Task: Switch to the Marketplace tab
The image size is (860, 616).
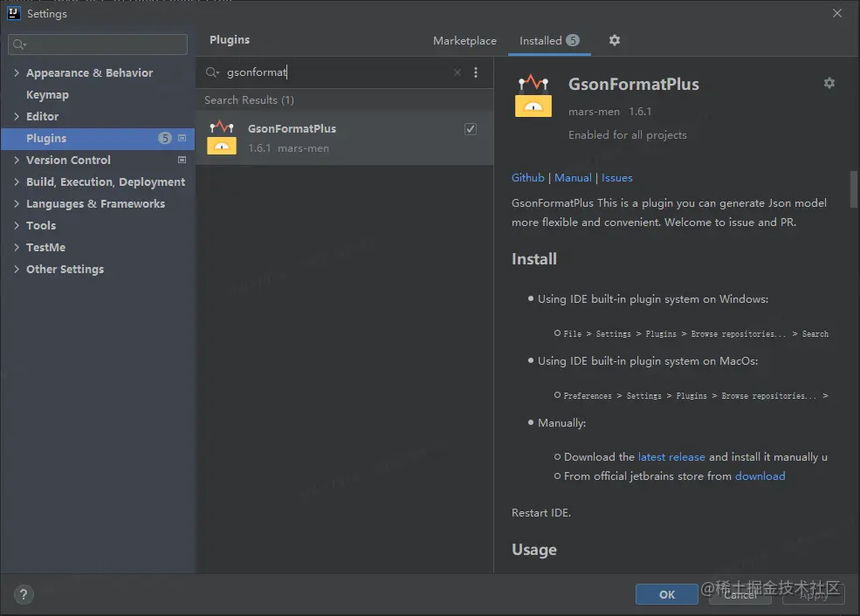Action: click(x=464, y=40)
